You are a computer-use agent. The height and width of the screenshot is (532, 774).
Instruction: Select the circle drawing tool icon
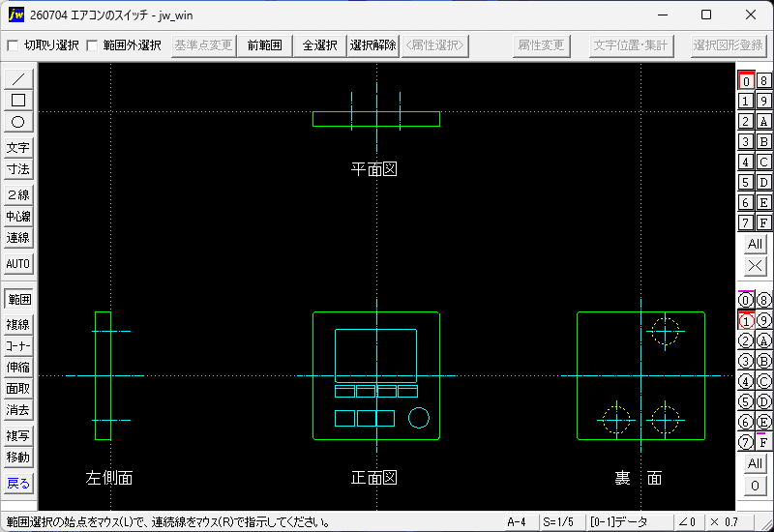[x=18, y=122]
